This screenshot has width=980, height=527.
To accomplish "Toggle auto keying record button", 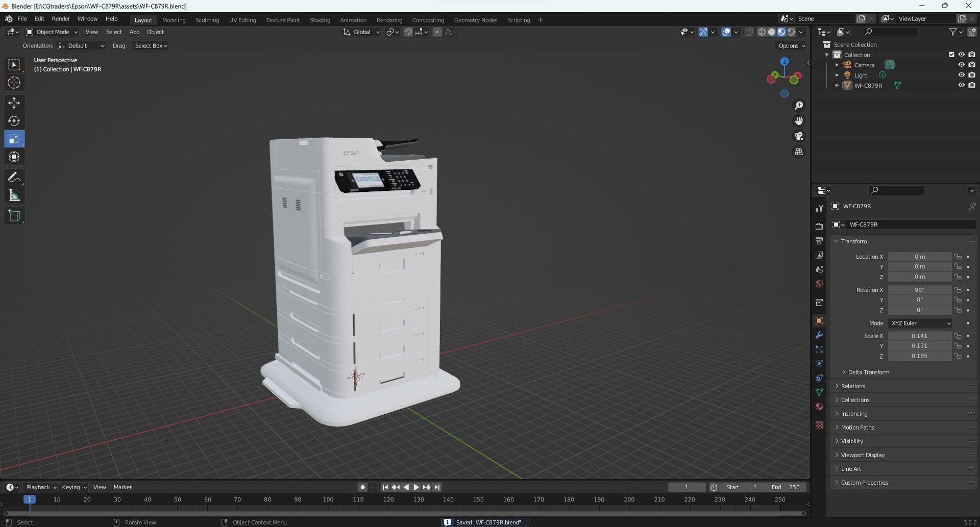I will pos(362,487).
